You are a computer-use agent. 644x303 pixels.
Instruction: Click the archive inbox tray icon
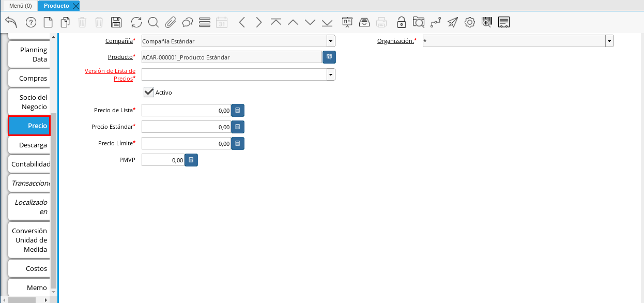coord(364,22)
